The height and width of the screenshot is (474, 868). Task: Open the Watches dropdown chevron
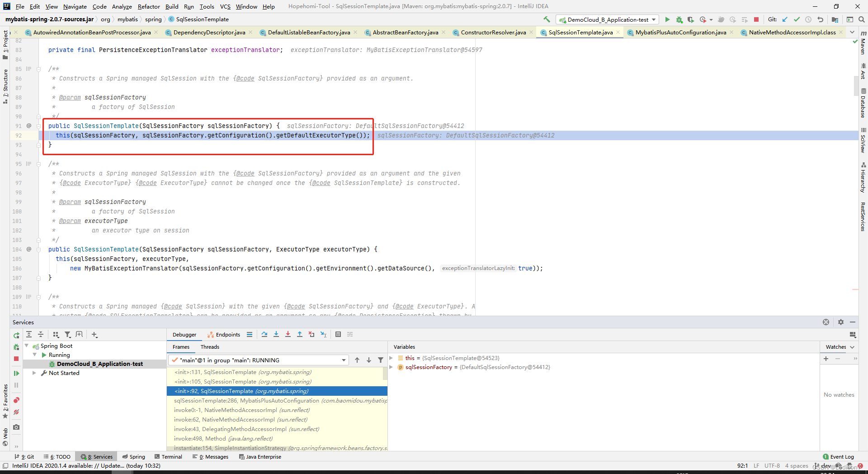(x=852, y=347)
